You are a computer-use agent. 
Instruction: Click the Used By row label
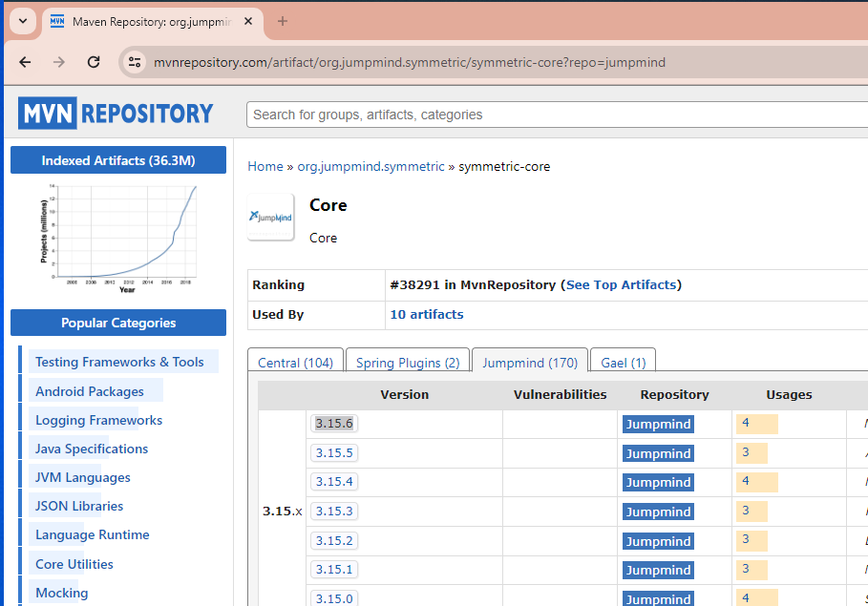point(278,314)
